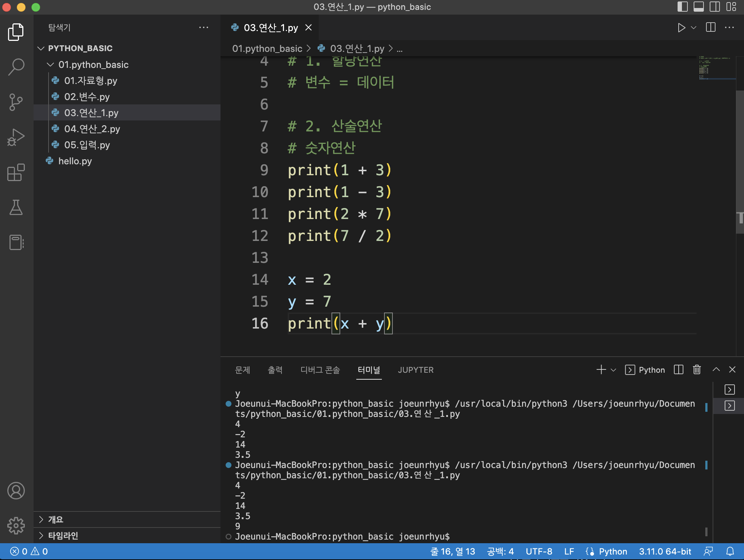Click 01.python_basic in the breadcrumb
Viewport: 744px width, 560px height.
(267, 49)
